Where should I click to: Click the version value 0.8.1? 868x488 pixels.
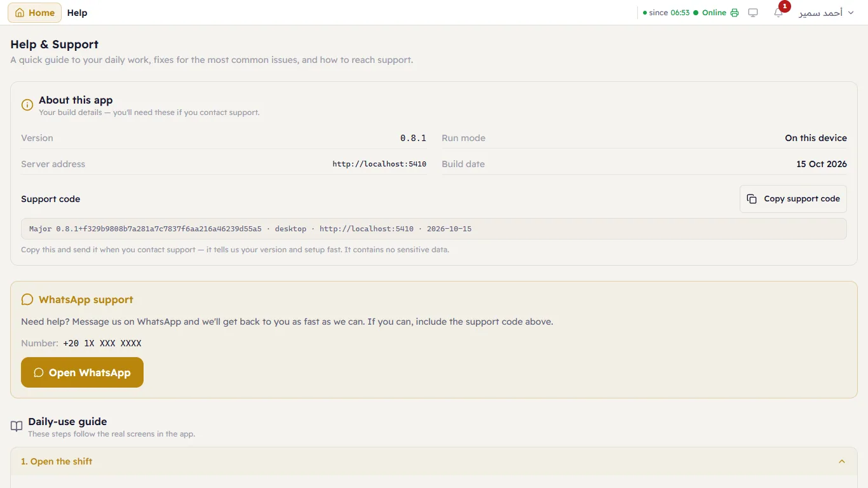tap(413, 138)
